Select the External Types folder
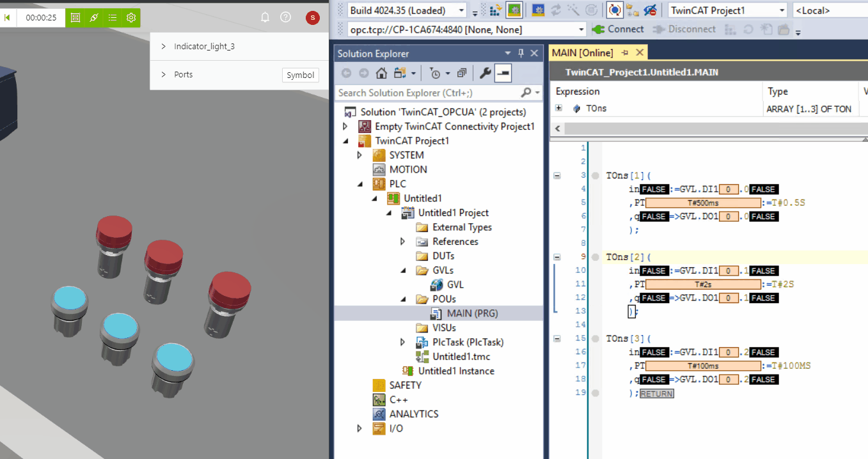The height and width of the screenshot is (459, 868). coord(462,227)
